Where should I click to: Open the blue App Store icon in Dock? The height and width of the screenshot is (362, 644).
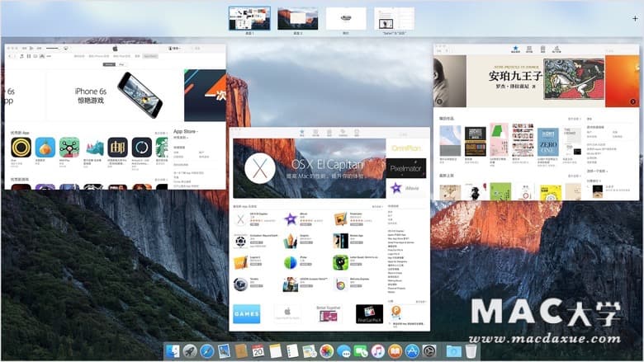pyautogui.click(x=412, y=351)
